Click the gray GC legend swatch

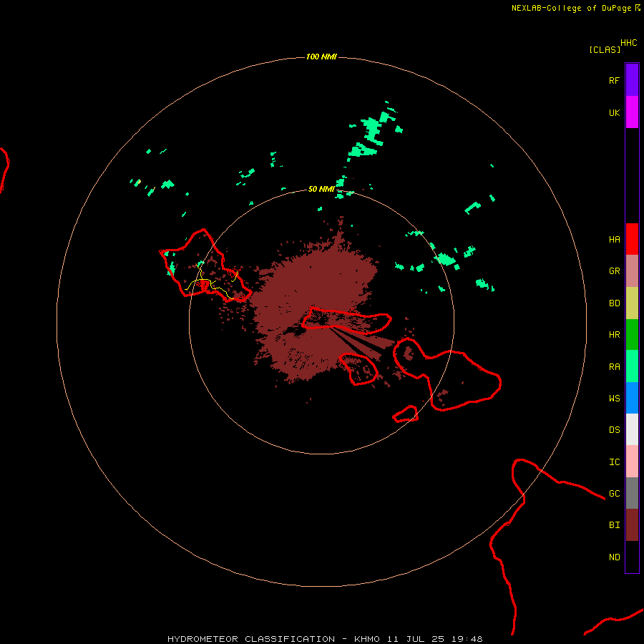632,493
